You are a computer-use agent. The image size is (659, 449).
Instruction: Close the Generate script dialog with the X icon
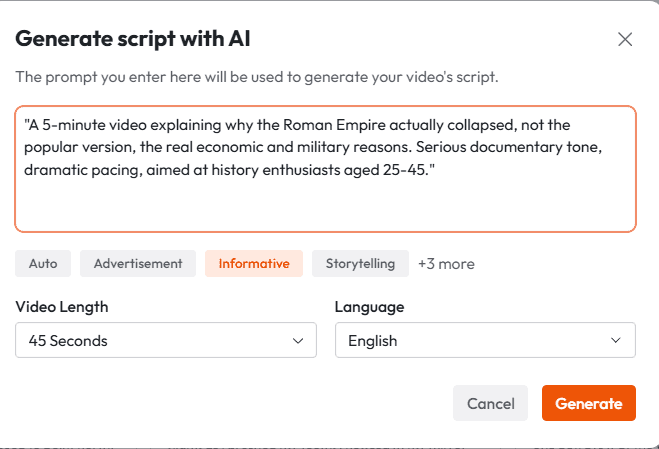(625, 40)
